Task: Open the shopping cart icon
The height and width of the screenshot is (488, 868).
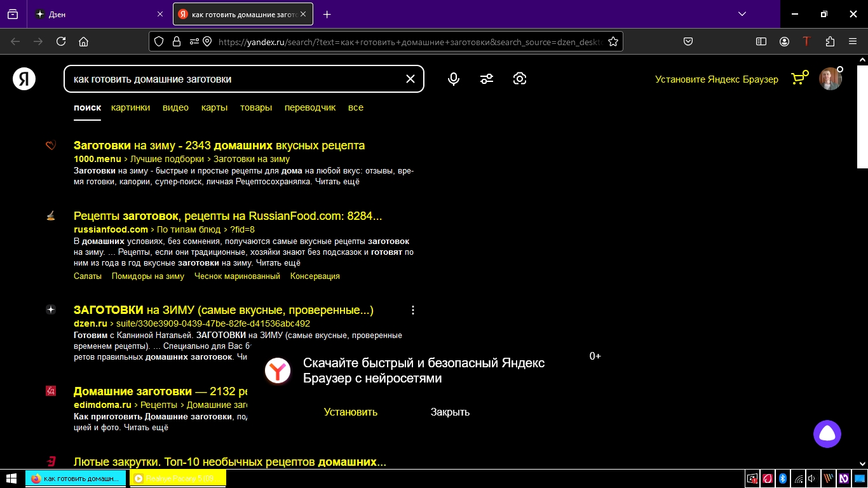Action: (799, 78)
